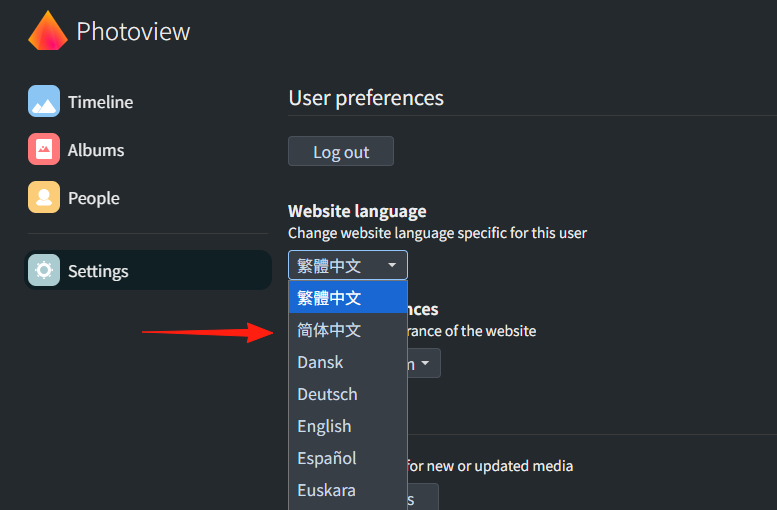Screen dimensions: 777x510
Task: Go to the People page label
Action: [94, 199]
